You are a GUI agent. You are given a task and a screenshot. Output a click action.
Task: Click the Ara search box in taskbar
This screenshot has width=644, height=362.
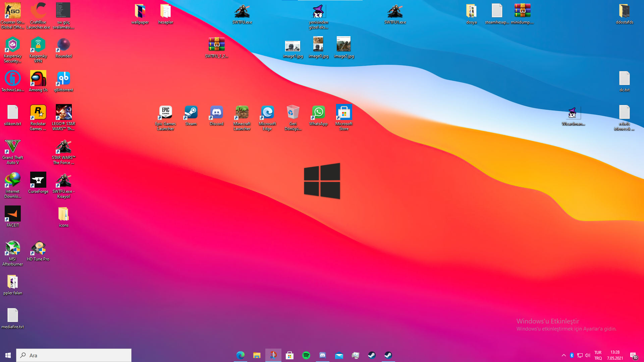[74, 355]
